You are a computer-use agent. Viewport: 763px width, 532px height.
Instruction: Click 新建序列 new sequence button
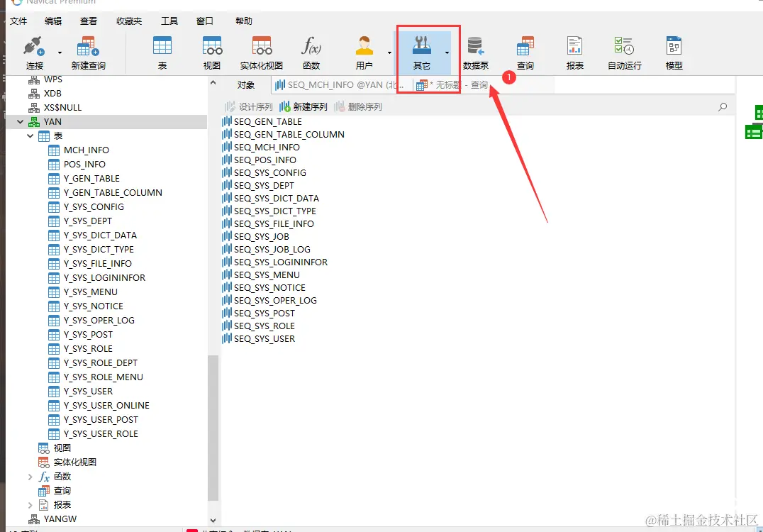[303, 106]
